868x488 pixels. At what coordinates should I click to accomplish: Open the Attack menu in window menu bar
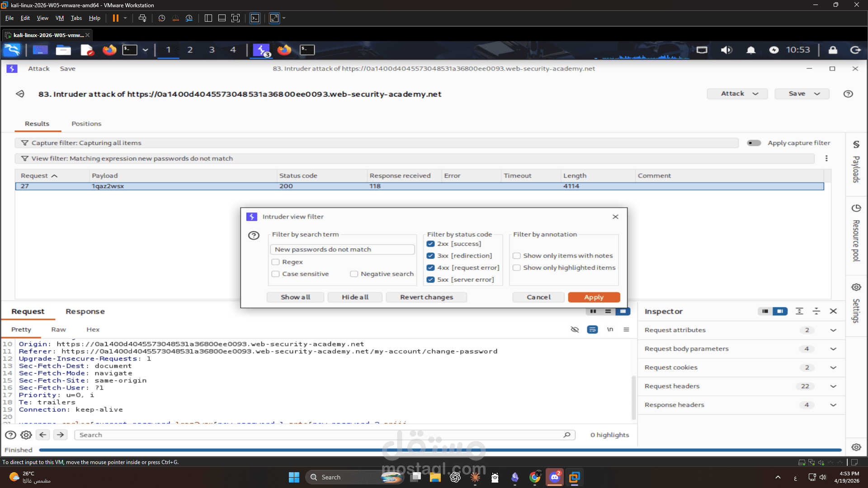click(x=39, y=69)
